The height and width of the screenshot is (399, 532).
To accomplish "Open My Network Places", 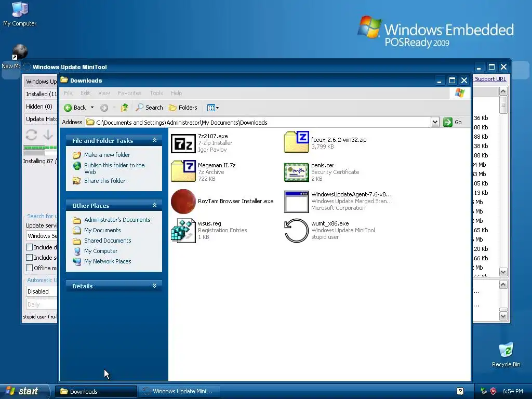I will 108,261.
